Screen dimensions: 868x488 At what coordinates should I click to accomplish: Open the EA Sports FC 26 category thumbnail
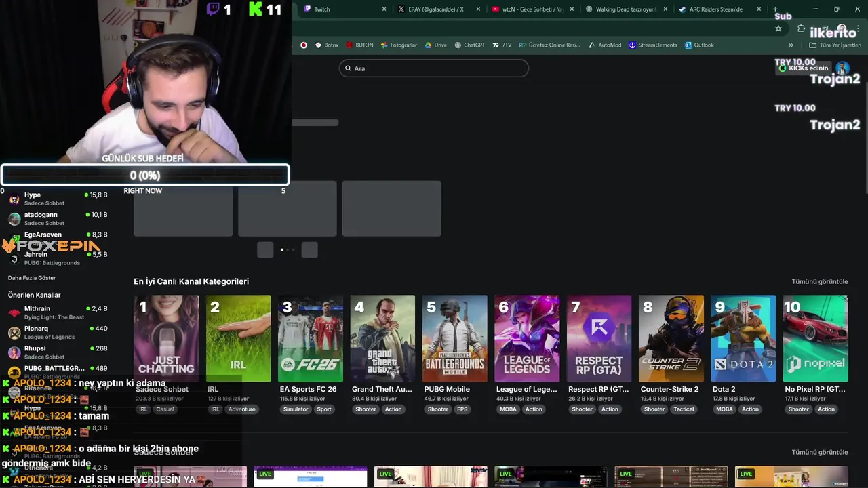click(311, 338)
